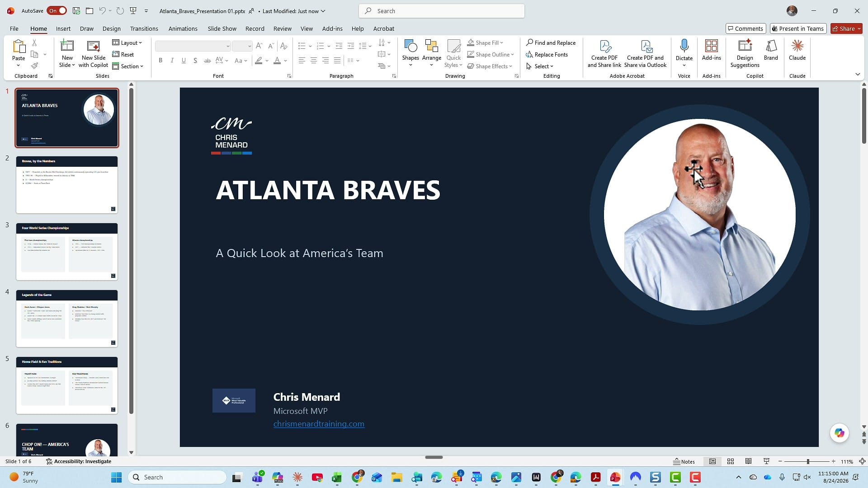Toggle Italic formatting
The height and width of the screenshot is (488, 868).
[172, 61]
